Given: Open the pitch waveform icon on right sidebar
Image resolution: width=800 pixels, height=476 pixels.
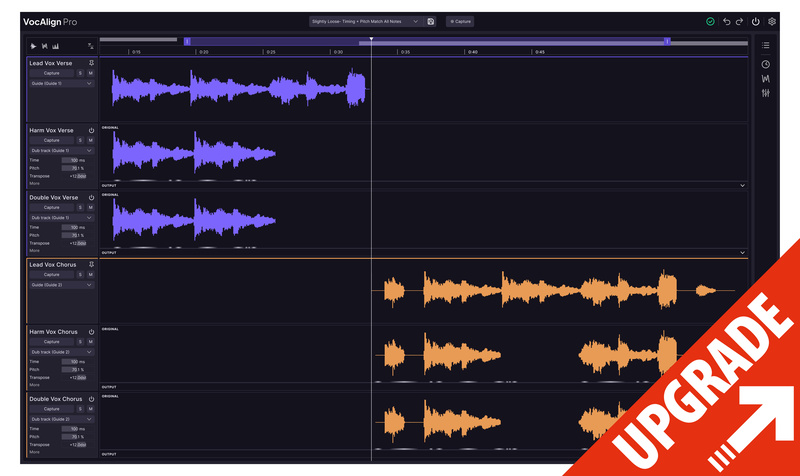Looking at the screenshot, I should coord(766,79).
